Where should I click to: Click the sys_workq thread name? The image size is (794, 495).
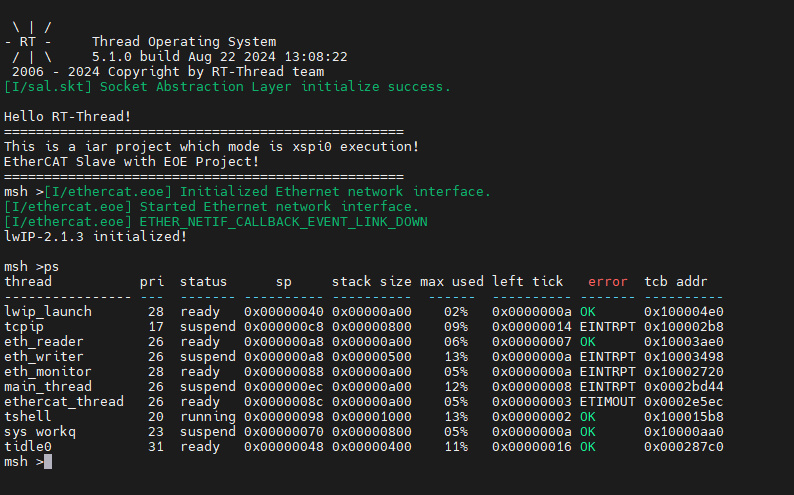(x=40, y=432)
